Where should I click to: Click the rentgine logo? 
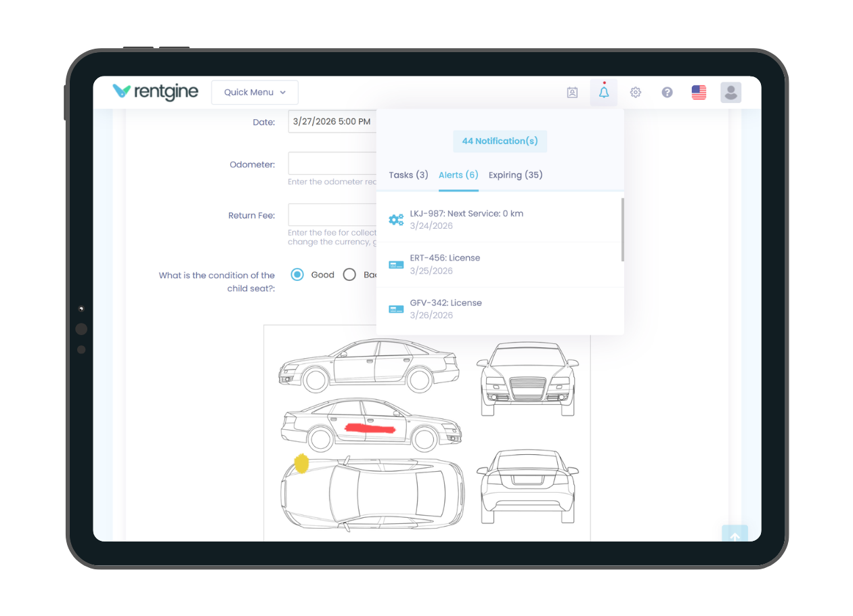click(x=156, y=92)
